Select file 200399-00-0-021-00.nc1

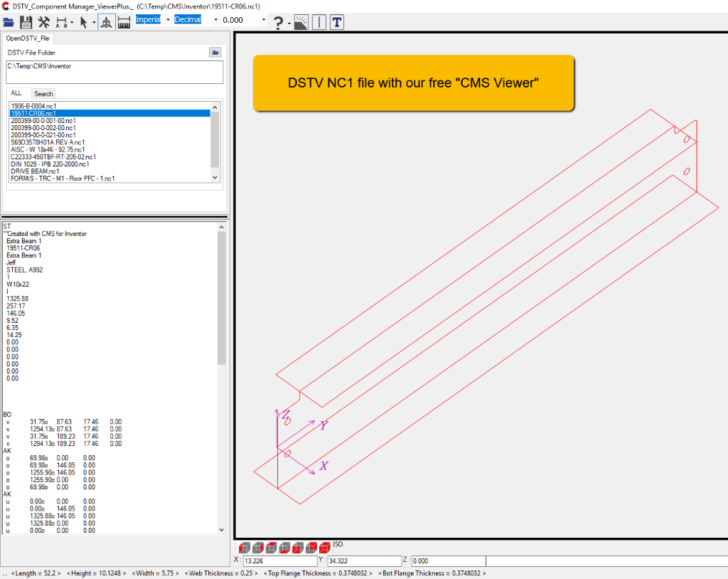[x=109, y=134]
